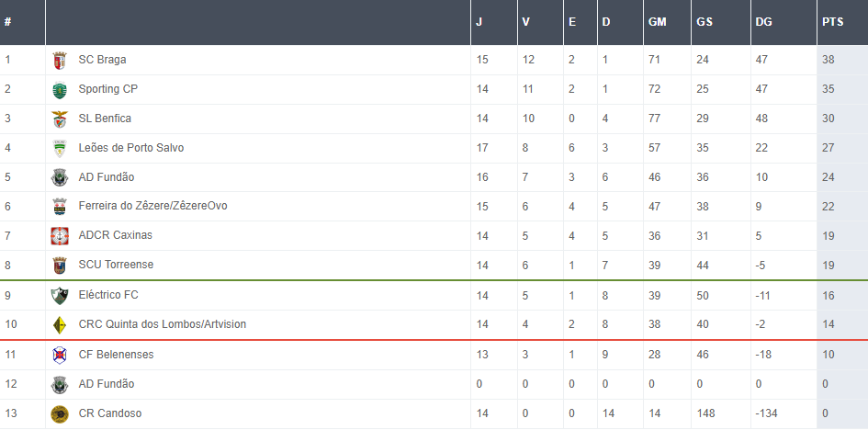This screenshot has height=430, width=868.
Task: Click the GS goals conceded column header
Action: coord(705,22)
